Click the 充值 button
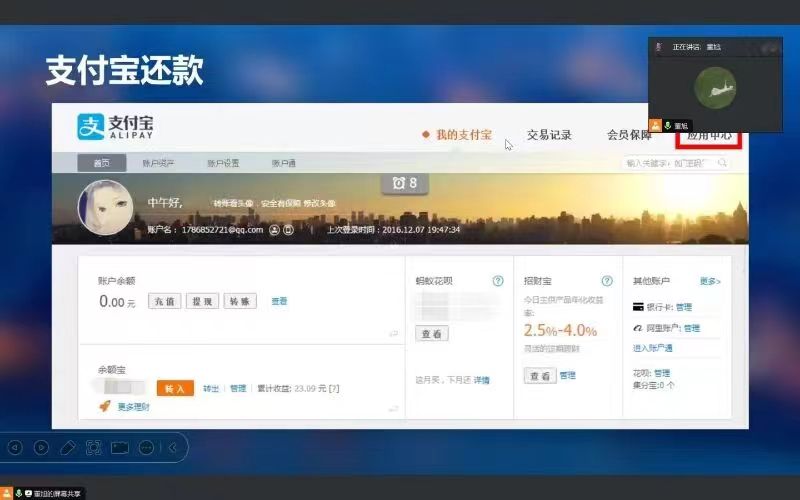800x500 pixels. tap(164, 301)
